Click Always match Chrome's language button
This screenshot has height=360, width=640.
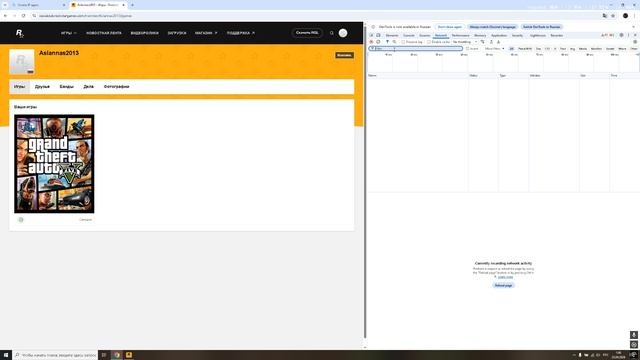(x=493, y=27)
